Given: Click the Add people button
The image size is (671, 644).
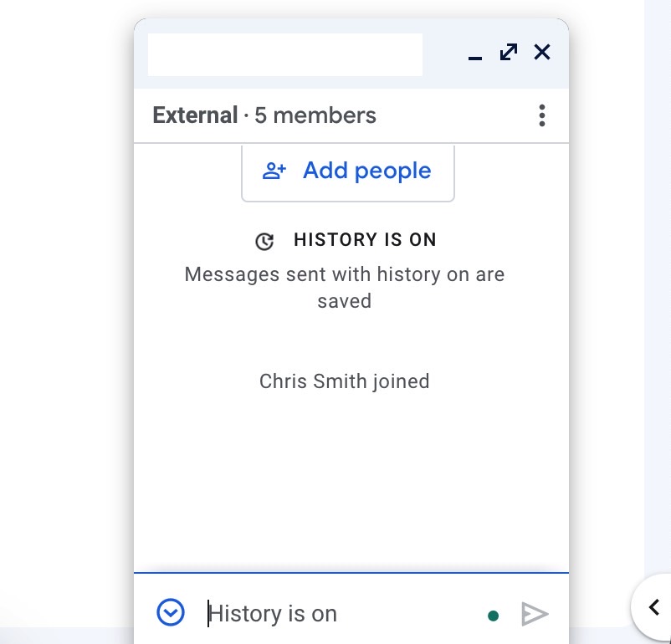Looking at the screenshot, I should point(347,171).
